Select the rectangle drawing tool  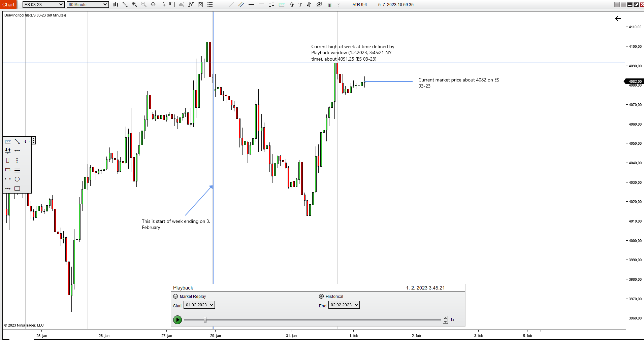17,189
